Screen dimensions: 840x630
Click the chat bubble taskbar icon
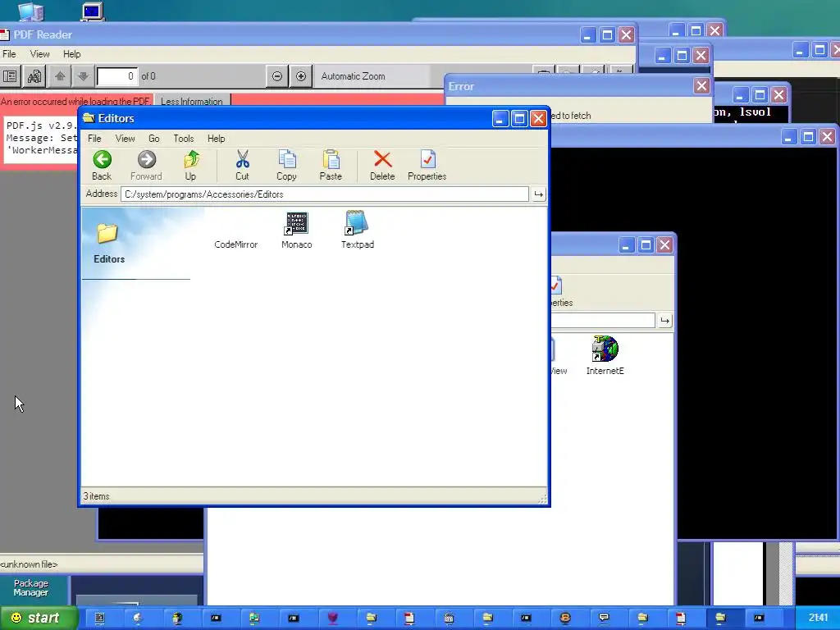[604, 618]
